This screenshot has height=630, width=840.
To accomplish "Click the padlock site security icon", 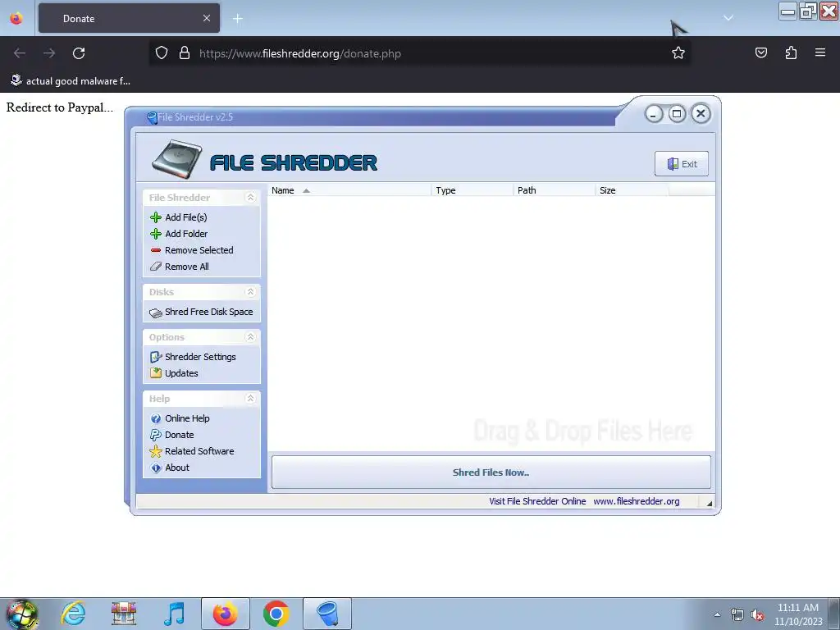I will [x=185, y=53].
